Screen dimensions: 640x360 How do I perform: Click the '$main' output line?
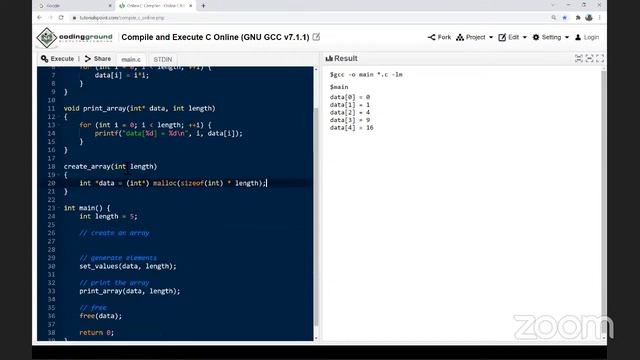coord(339,87)
